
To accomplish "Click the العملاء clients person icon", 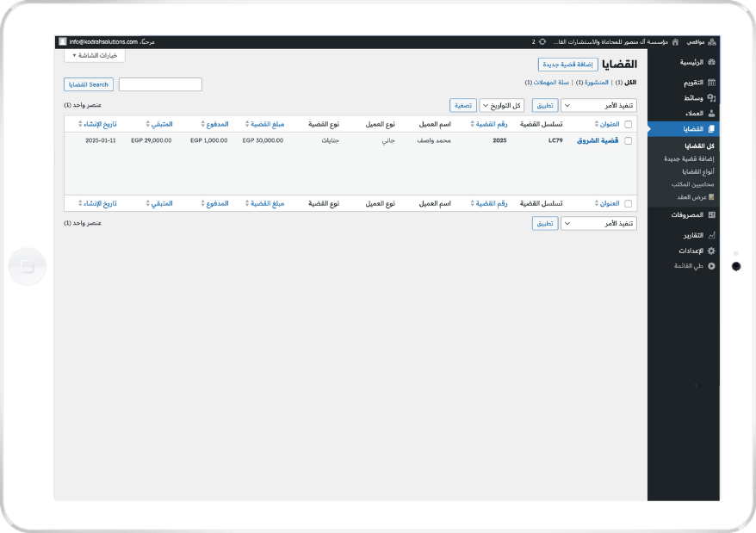I will [711, 114].
